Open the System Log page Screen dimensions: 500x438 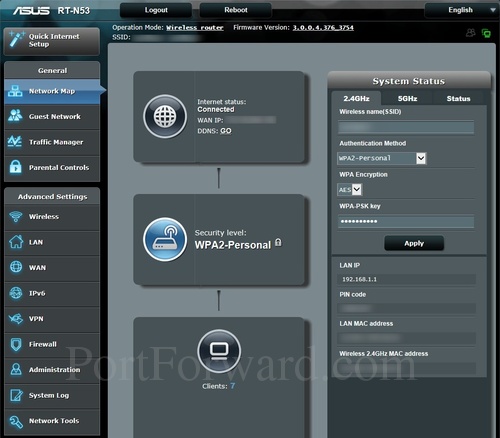click(x=52, y=395)
